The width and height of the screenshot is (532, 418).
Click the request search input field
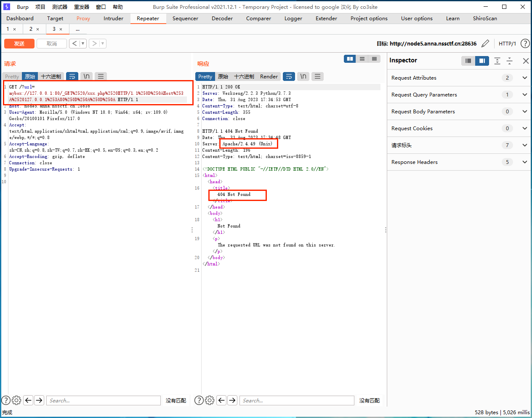[104, 400]
